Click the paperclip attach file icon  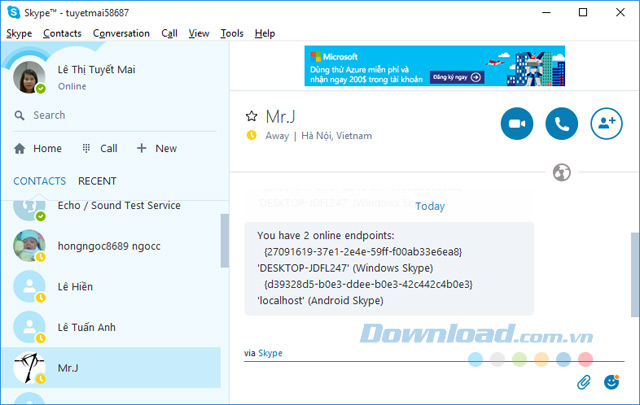click(x=585, y=381)
